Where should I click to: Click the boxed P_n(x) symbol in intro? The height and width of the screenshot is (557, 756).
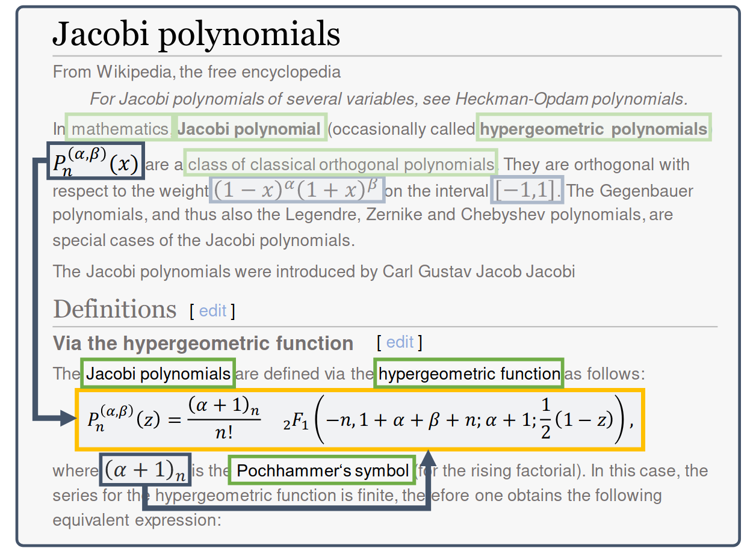coord(96,161)
